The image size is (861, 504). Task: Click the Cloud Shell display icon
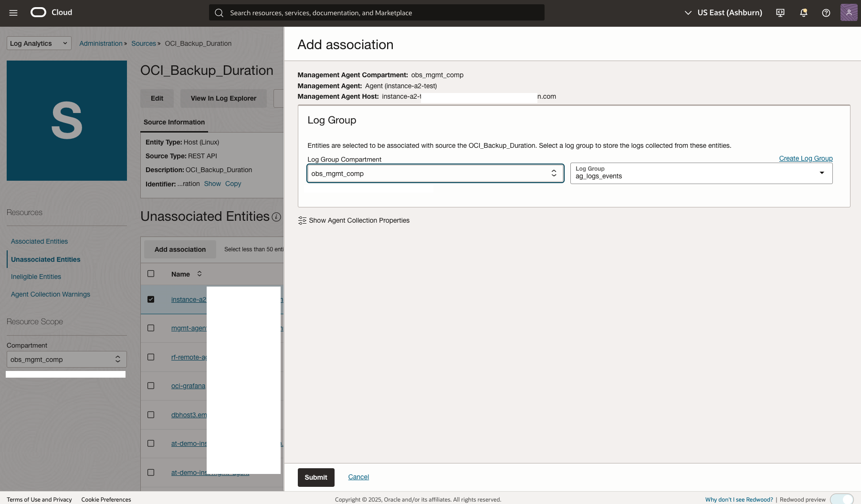pos(780,12)
